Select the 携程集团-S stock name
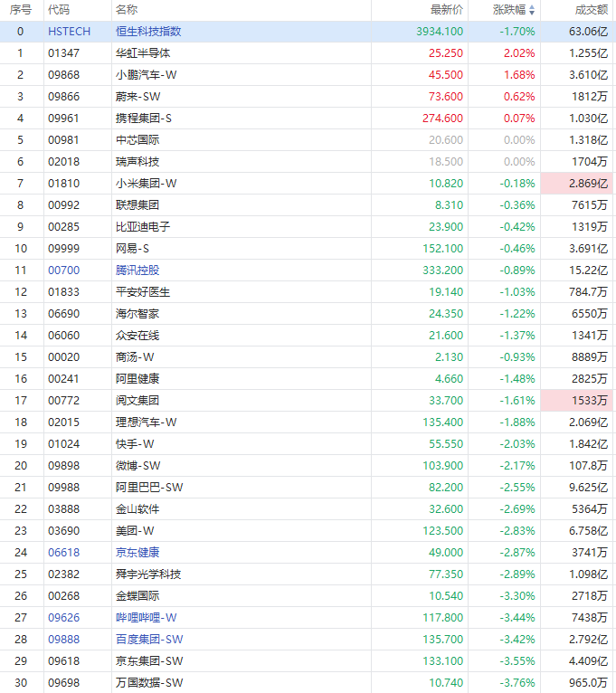This screenshot has width=616, height=693. (144, 118)
